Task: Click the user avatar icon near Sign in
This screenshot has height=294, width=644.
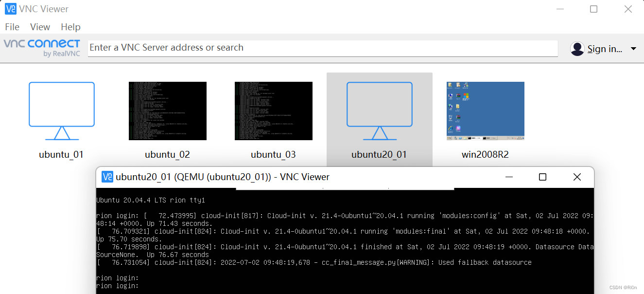Action: point(577,48)
